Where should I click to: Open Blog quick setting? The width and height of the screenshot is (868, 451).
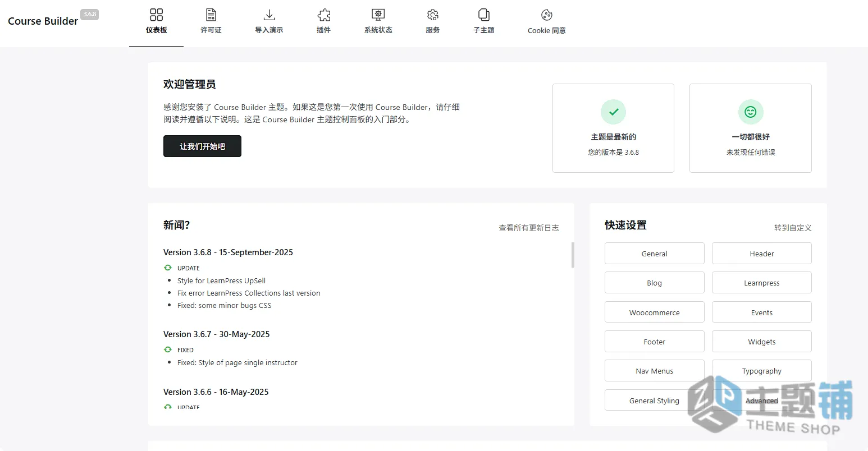654,283
